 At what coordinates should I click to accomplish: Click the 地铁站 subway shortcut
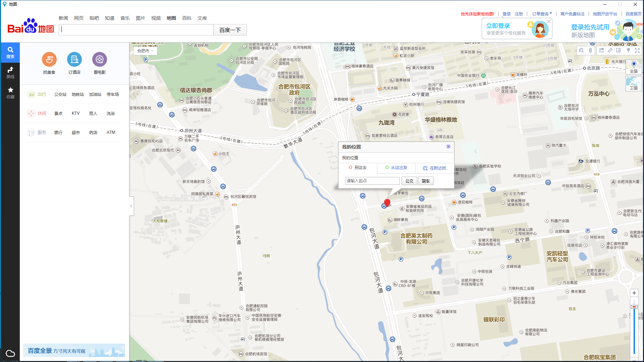point(78,95)
